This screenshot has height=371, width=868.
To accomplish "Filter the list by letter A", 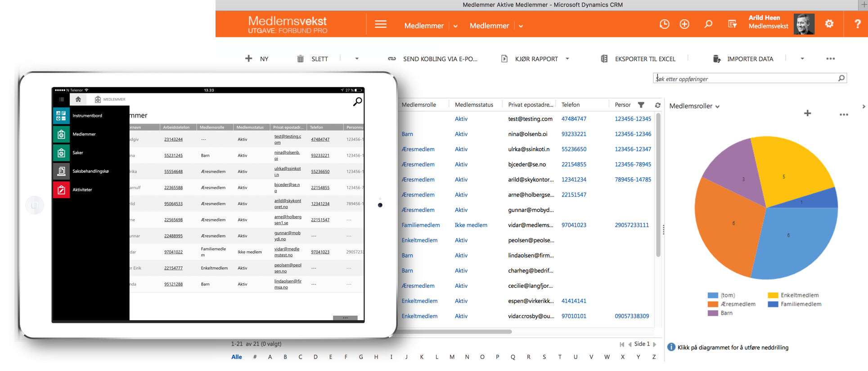I will [x=270, y=357].
